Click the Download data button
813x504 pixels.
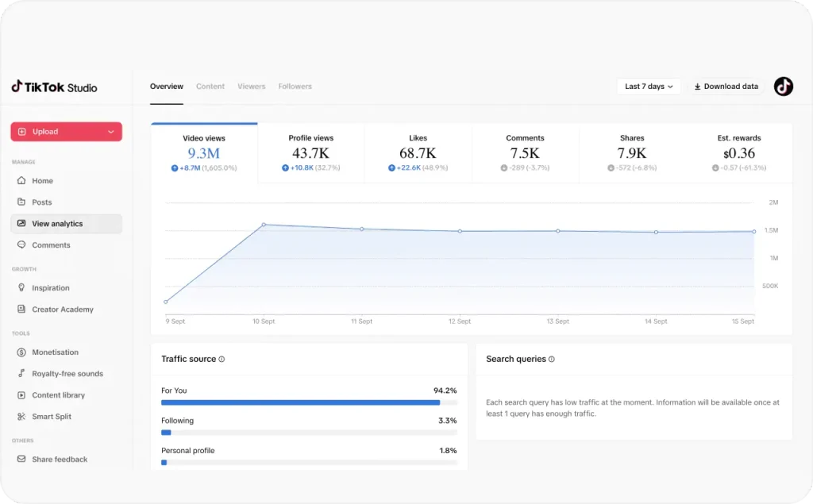pyautogui.click(x=726, y=87)
